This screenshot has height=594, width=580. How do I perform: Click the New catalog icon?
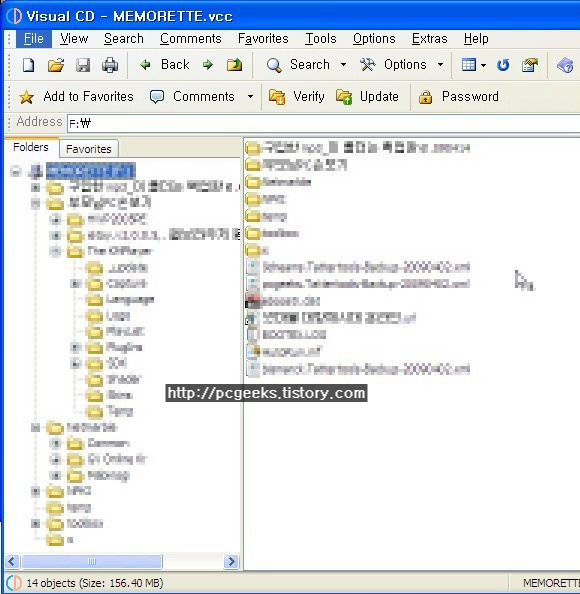pos(29,65)
